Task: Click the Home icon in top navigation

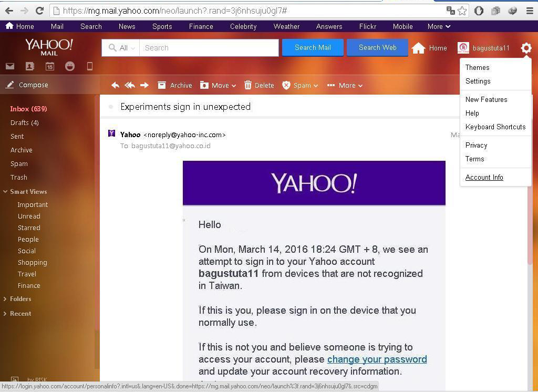Action: pos(9,26)
